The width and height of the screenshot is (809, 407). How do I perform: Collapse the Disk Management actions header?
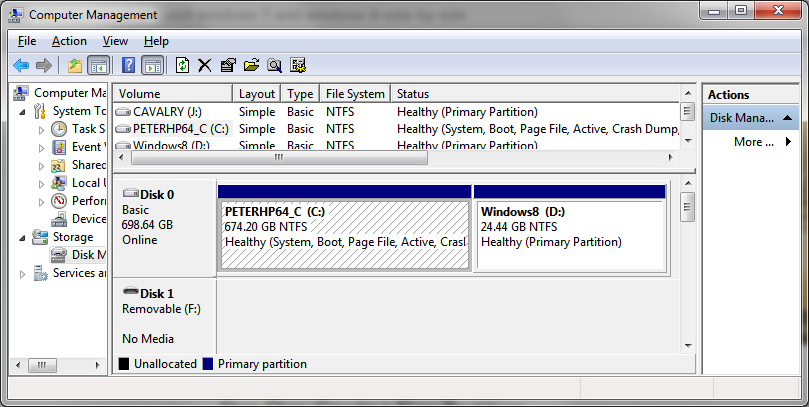click(750, 118)
